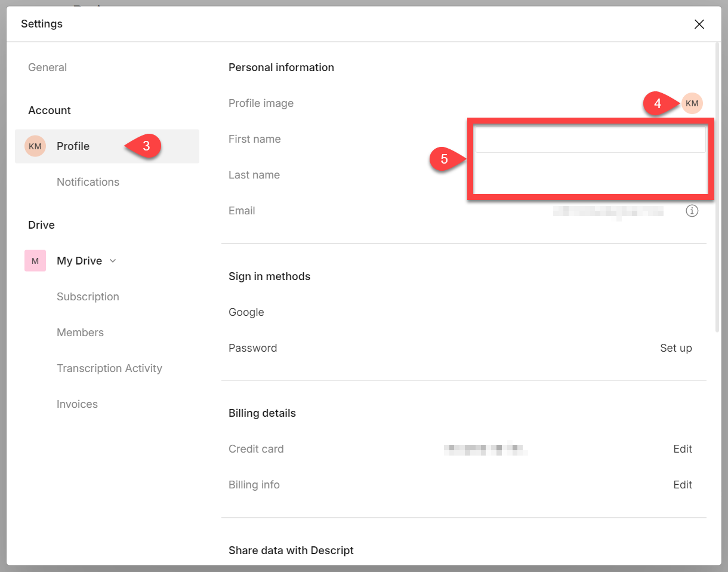
Task: Click the pink M drive icon
Action: [35, 261]
